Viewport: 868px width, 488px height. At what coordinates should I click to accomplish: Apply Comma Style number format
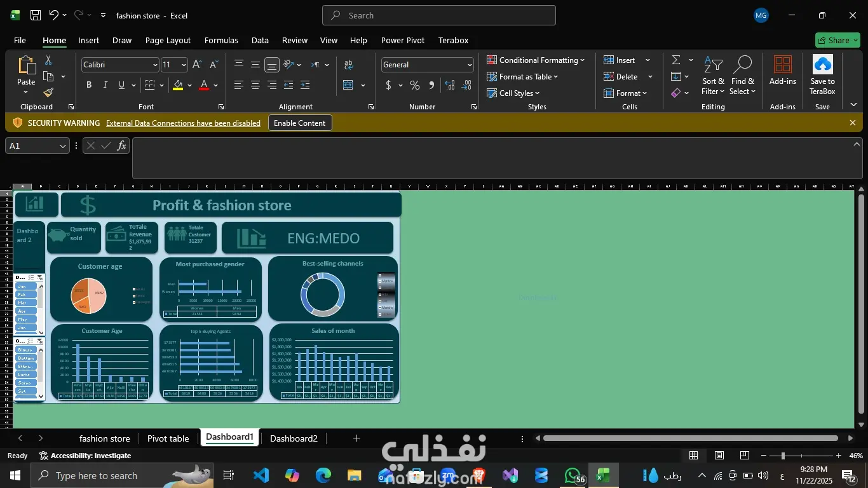pyautogui.click(x=432, y=85)
